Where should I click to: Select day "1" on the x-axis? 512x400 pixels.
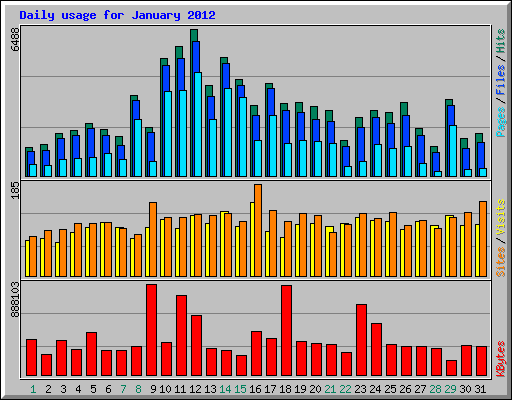point(33,389)
